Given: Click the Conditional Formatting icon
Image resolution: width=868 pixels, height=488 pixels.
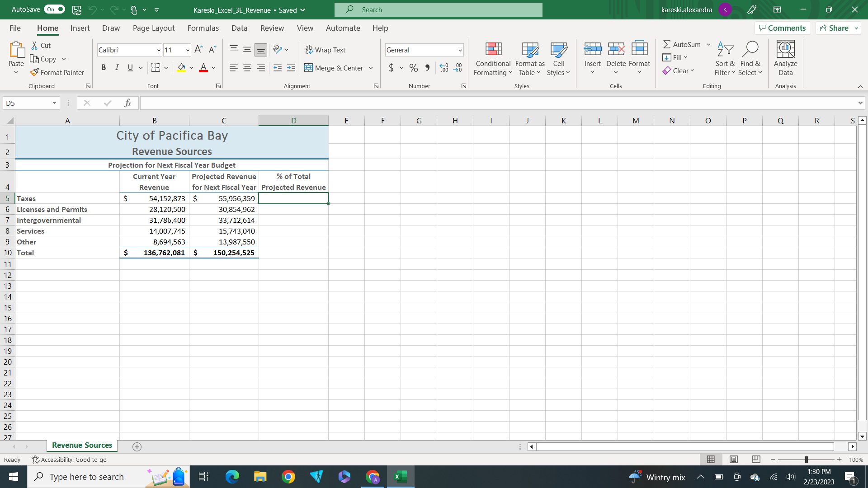Looking at the screenshot, I should 493,50.
